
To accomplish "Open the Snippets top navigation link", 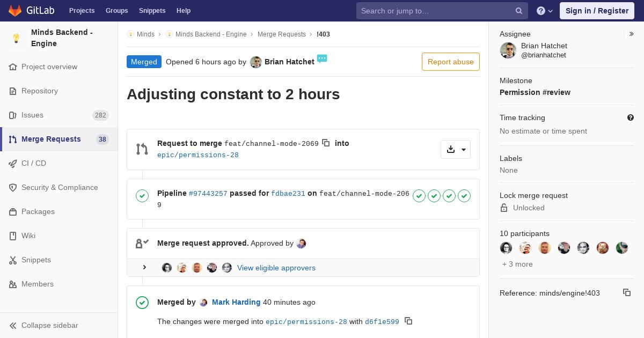I will tap(152, 11).
